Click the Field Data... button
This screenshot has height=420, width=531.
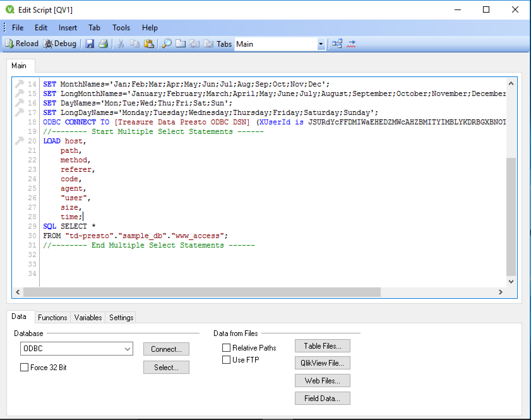[323, 398]
